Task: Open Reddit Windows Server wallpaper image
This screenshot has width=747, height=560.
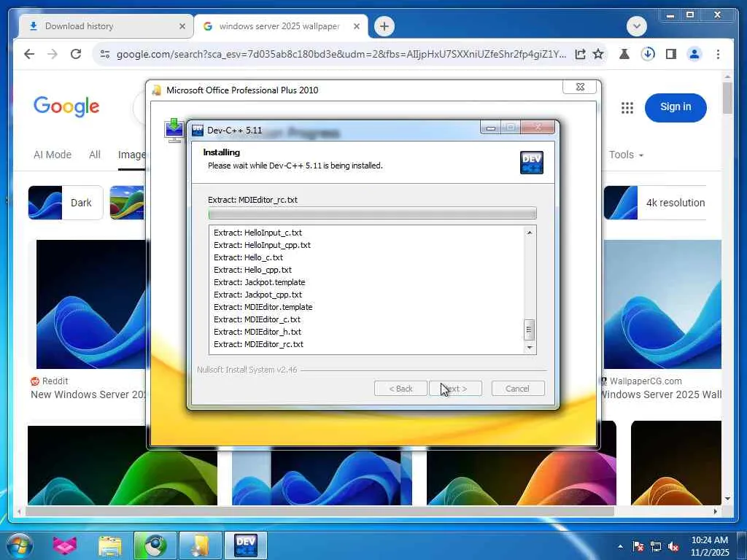Action: click(91, 304)
